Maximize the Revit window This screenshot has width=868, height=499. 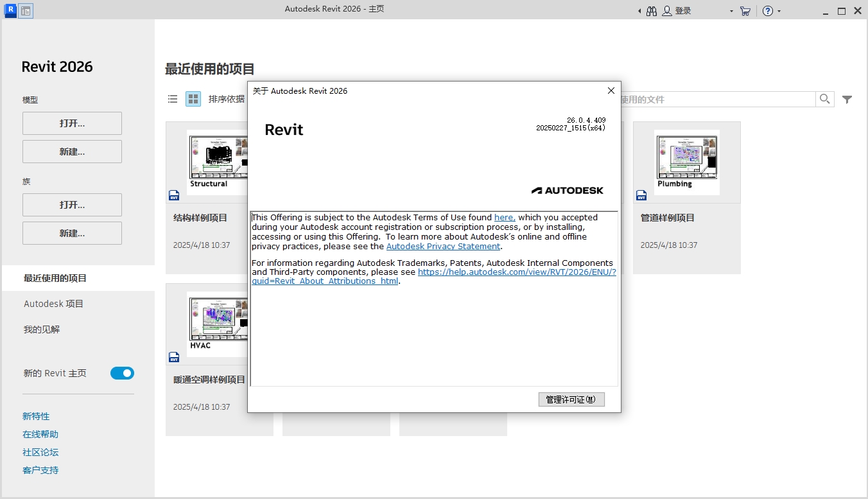point(841,11)
